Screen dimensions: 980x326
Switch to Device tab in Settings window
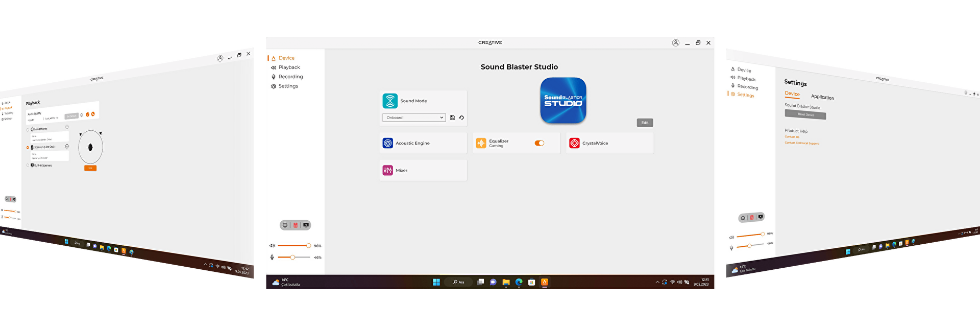coord(792,94)
